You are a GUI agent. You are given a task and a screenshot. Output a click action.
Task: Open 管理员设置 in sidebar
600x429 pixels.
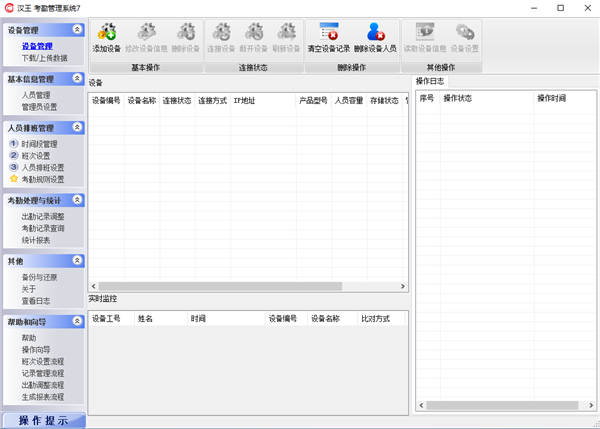pyautogui.click(x=39, y=107)
